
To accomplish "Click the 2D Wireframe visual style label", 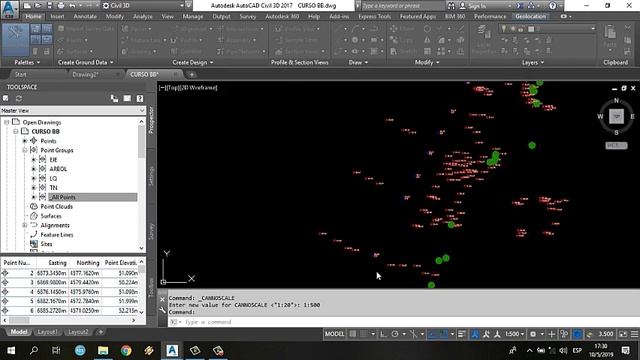I will pyautogui.click(x=198, y=87).
